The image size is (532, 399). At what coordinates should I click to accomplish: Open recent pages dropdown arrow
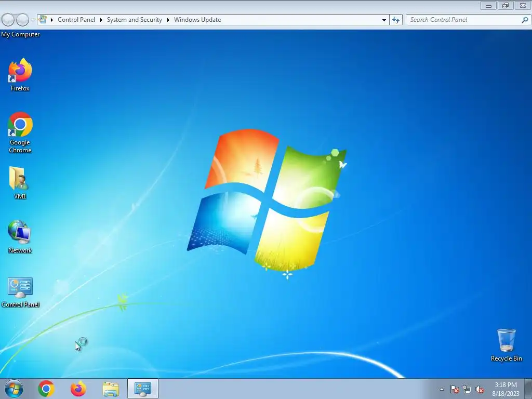click(33, 20)
